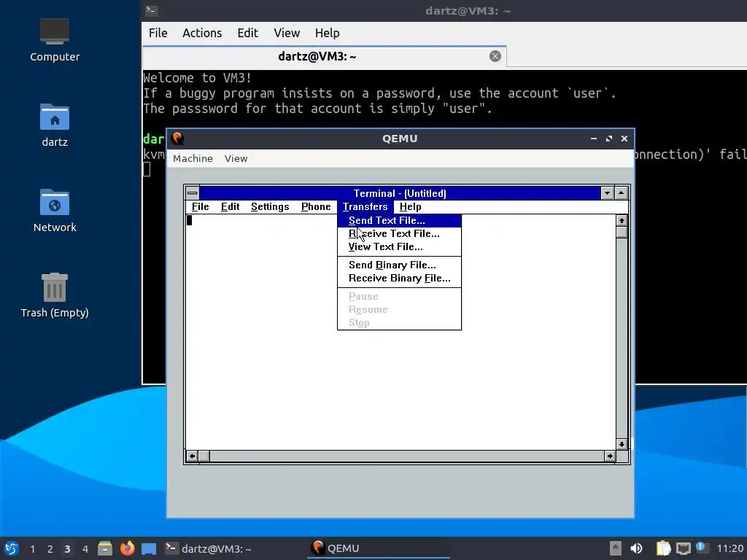Click the horizontal scrollbar right arrow
Viewport: 747px width, 560px height.
click(610, 456)
